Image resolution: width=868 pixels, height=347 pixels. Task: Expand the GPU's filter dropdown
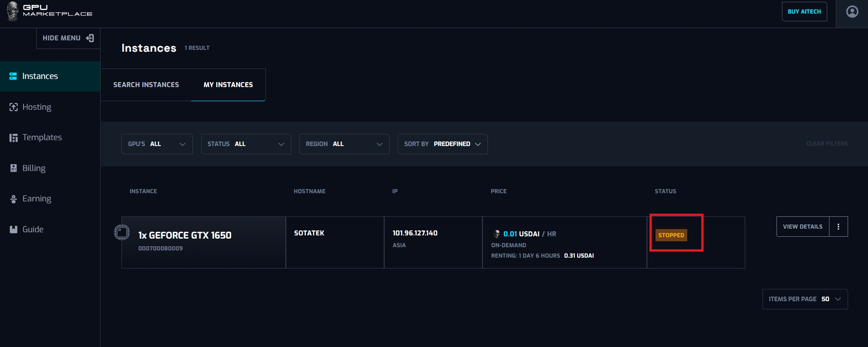pyautogui.click(x=157, y=144)
